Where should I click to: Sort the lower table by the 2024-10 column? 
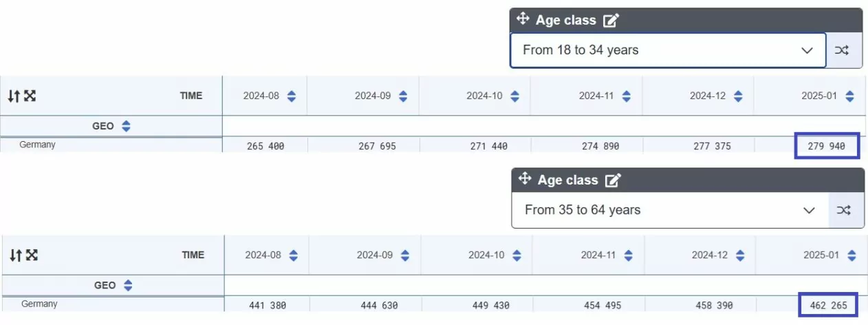pyautogui.click(x=517, y=255)
